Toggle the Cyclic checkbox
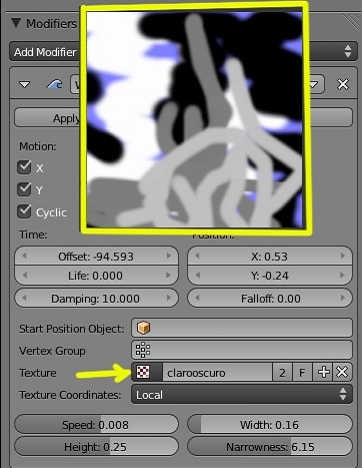Viewport: 362px width, 468px height. [24, 212]
